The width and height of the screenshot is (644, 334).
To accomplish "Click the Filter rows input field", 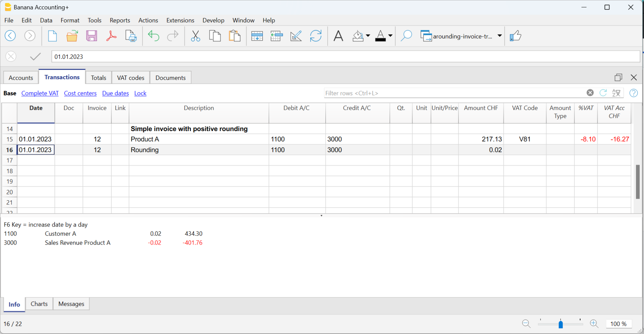I will coord(454,93).
